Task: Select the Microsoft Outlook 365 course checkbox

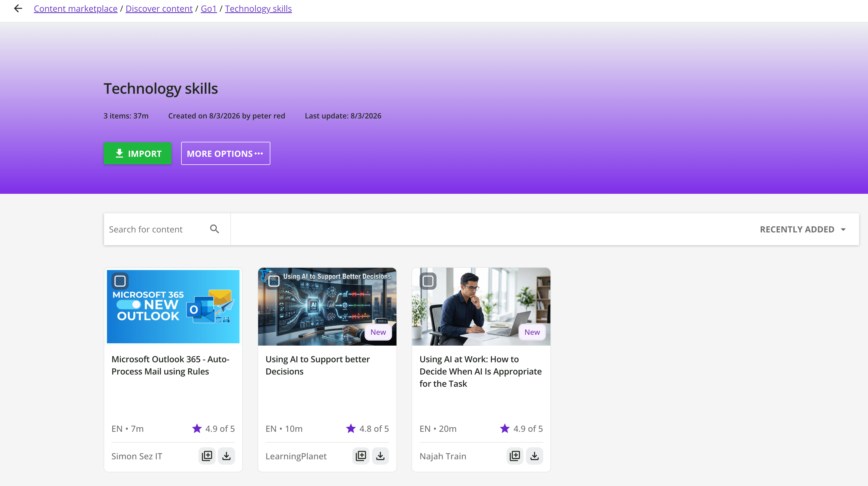Action: click(120, 281)
